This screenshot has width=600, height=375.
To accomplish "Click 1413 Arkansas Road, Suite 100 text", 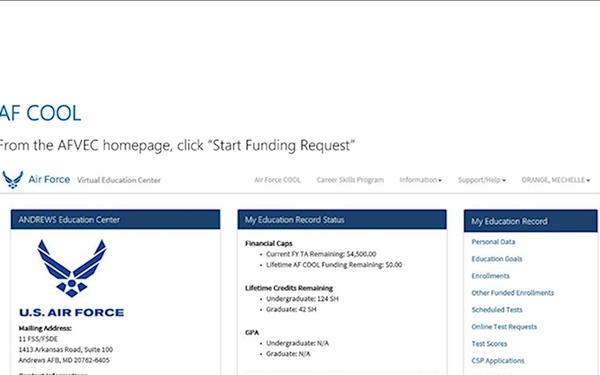I will pyautogui.click(x=66, y=350).
